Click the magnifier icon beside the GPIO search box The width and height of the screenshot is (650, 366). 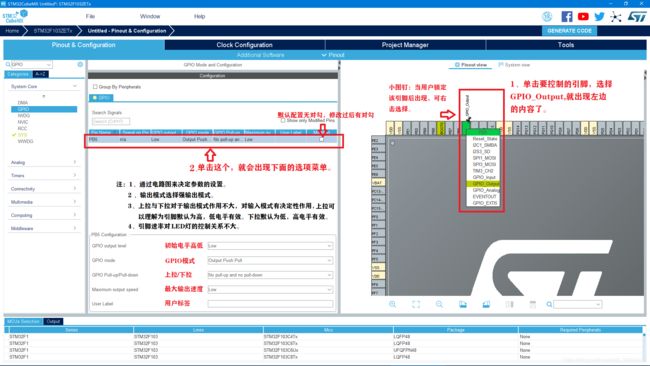8,64
